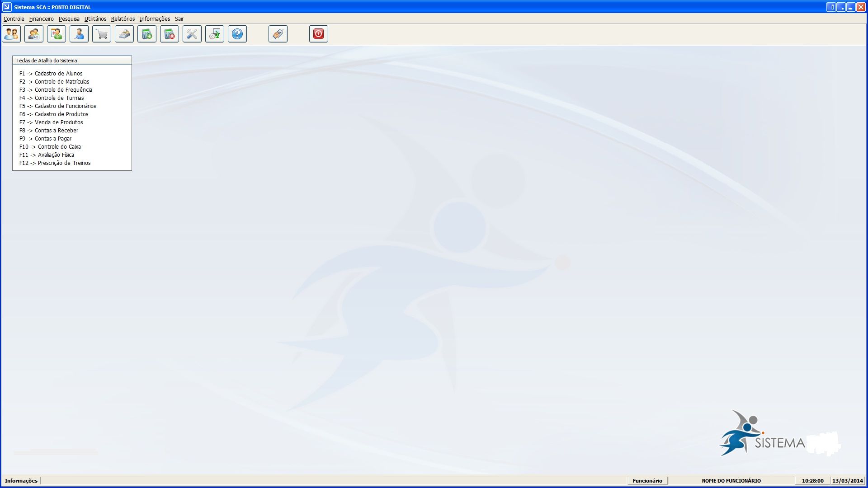Click the fingerprint hand reader toolbar icon
Screen dimensions: 868x488
[278, 34]
